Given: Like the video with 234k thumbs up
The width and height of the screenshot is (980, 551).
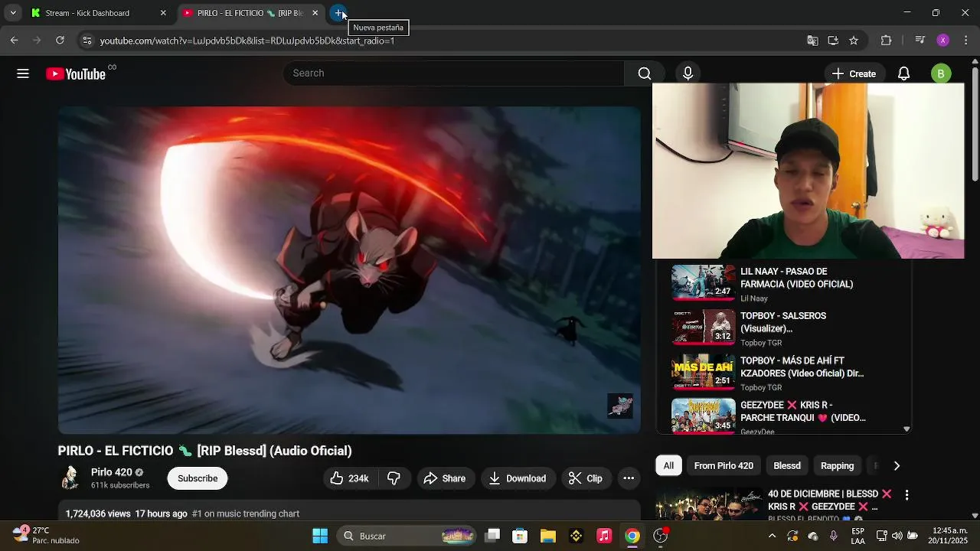Looking at the screenshot, I should (x=349, y=478).
